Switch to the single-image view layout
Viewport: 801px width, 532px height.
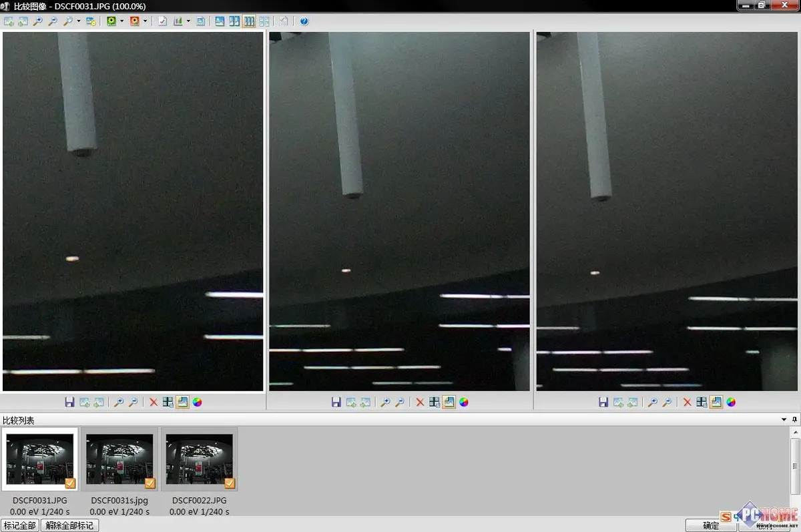[x=220, y=21]
